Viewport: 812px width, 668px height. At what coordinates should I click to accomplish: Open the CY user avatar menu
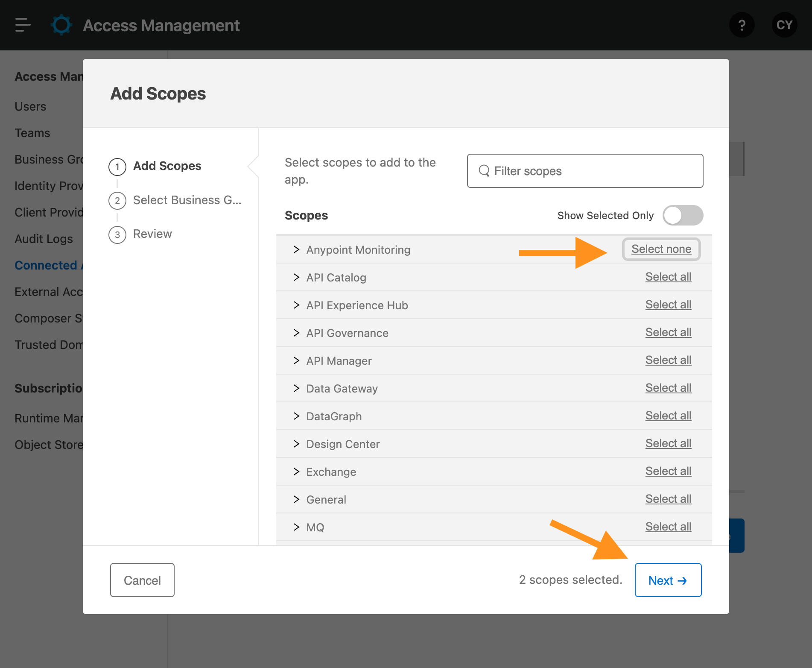click(x=785, y=25)
